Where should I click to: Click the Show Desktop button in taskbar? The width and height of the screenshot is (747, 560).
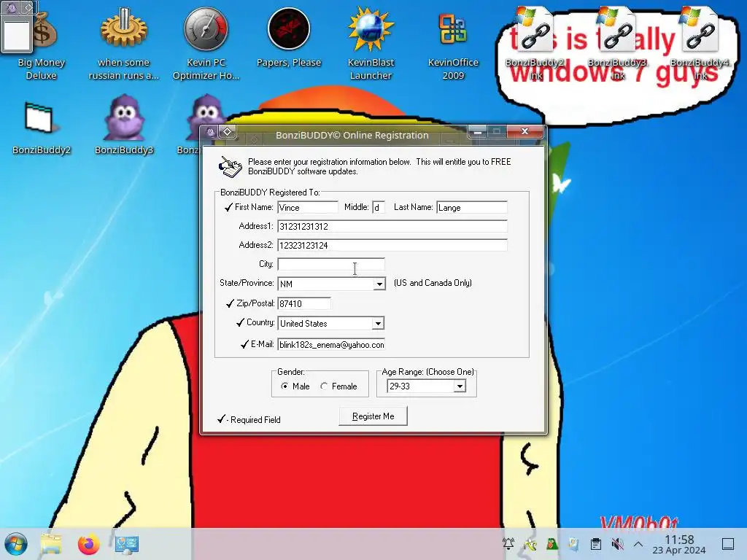[728, 544]
